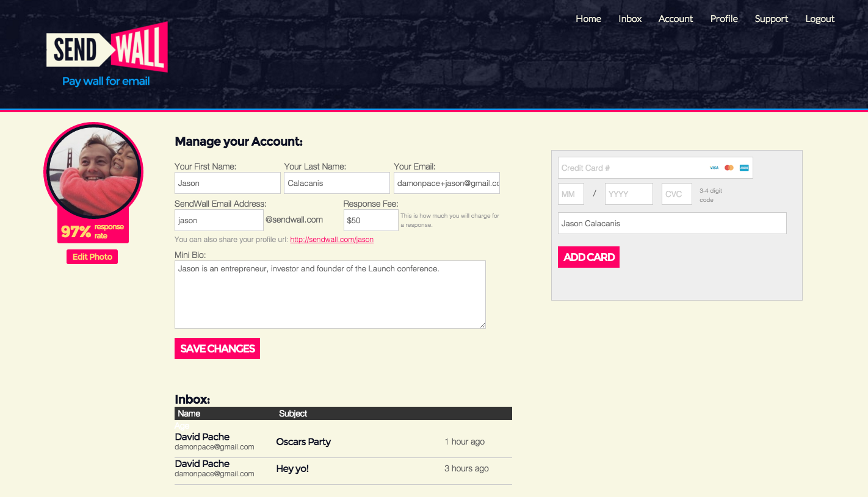
Task: Select the SendWall Email Address field
Action: pyautogui.click(x=219, y=220)
